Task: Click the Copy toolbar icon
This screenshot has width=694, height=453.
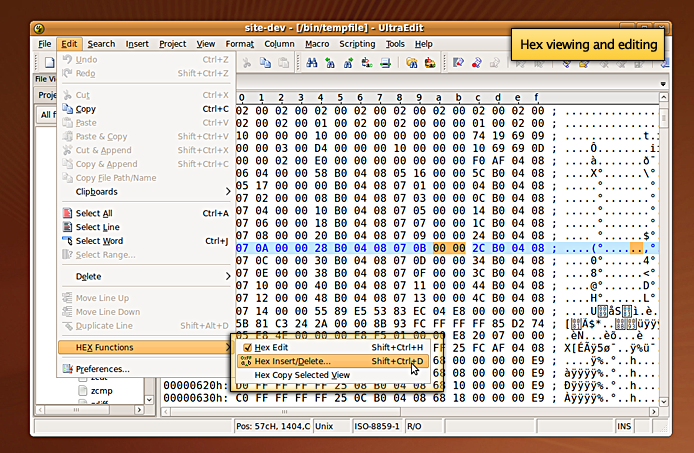Action: pos(266,63)
